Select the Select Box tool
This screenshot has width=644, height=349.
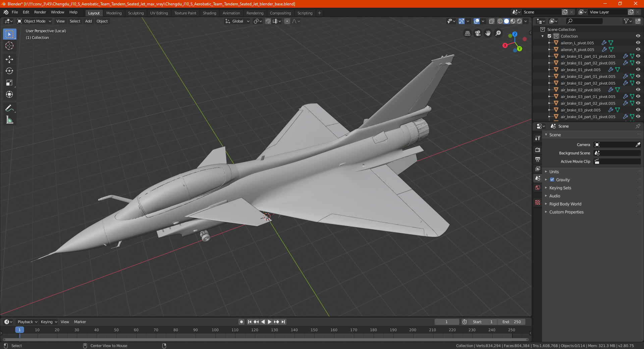coord(9,34)
